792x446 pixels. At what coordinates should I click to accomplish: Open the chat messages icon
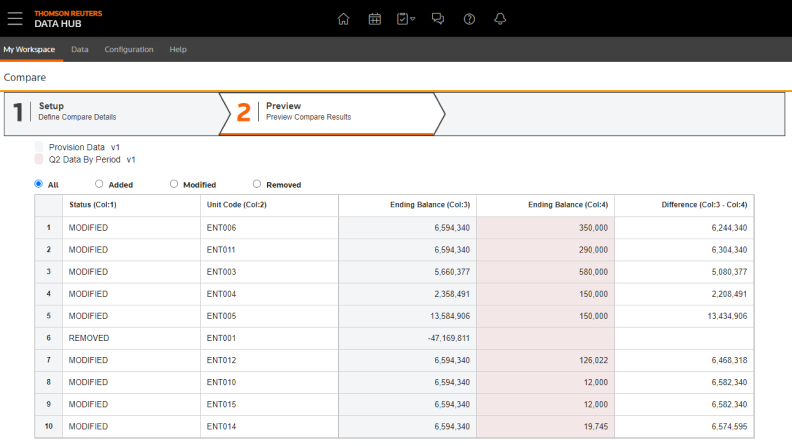(437, 19)
